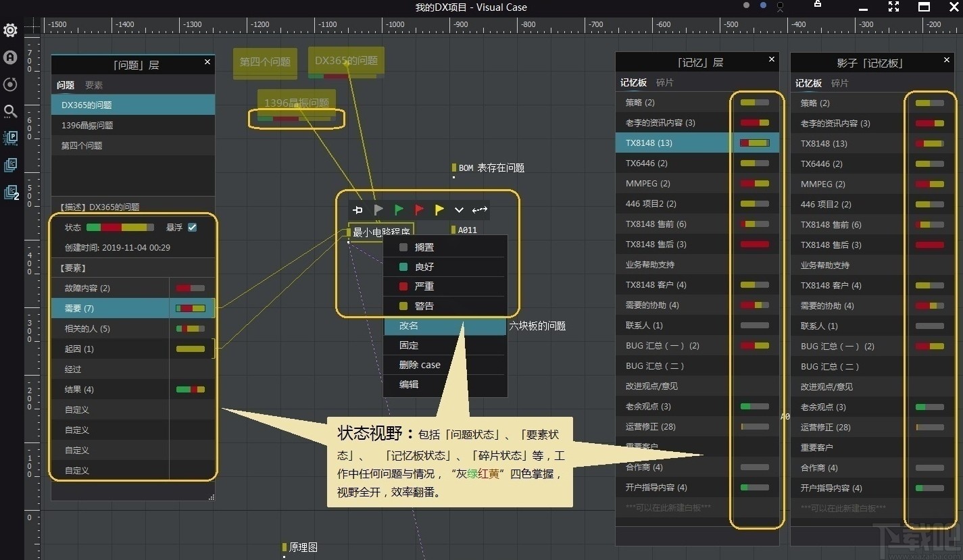Open 碎片 tab in 「记忆」层 panel
The height and width of the screenshot is (560, 963).
[665, 82]
